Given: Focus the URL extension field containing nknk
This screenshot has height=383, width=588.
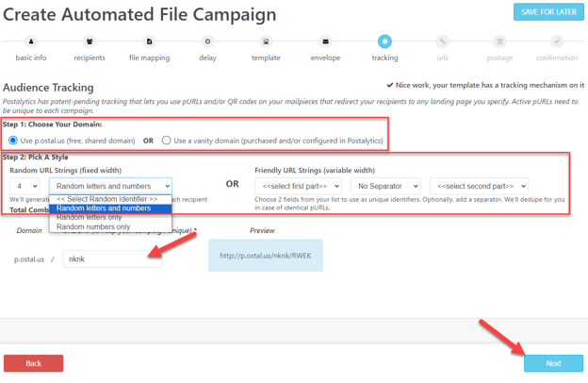Looking at the screenshot, I should coord(112,259).
